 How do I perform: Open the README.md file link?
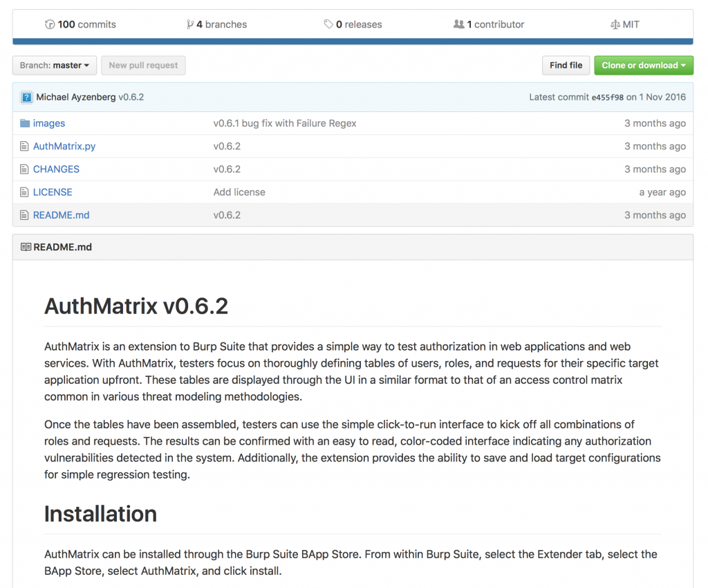tap(61, 215)
